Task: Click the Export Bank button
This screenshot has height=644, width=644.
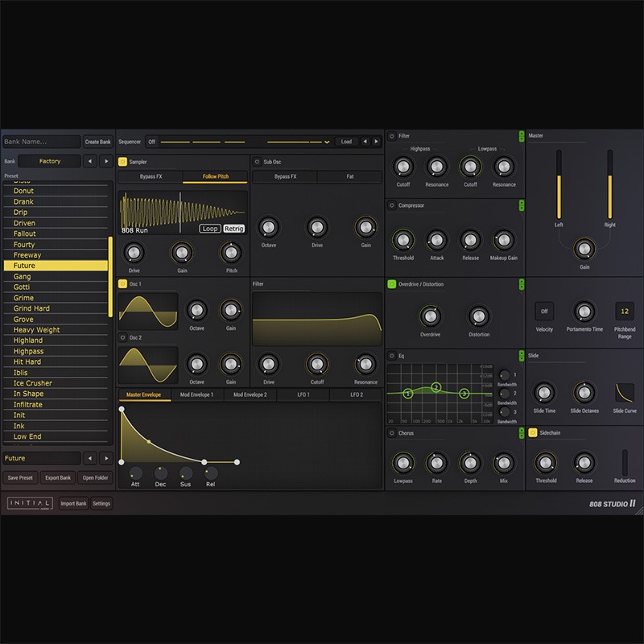Action: [58, 477]
